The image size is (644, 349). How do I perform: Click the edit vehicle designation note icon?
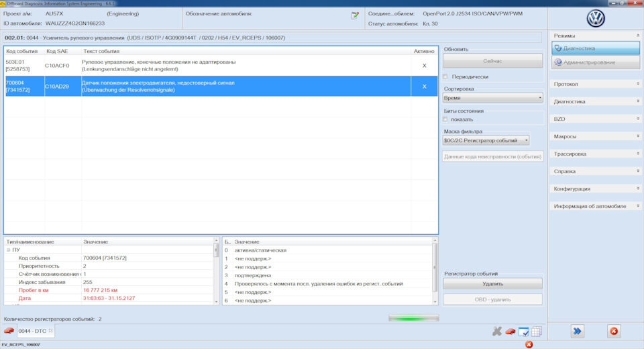[355, 15]
